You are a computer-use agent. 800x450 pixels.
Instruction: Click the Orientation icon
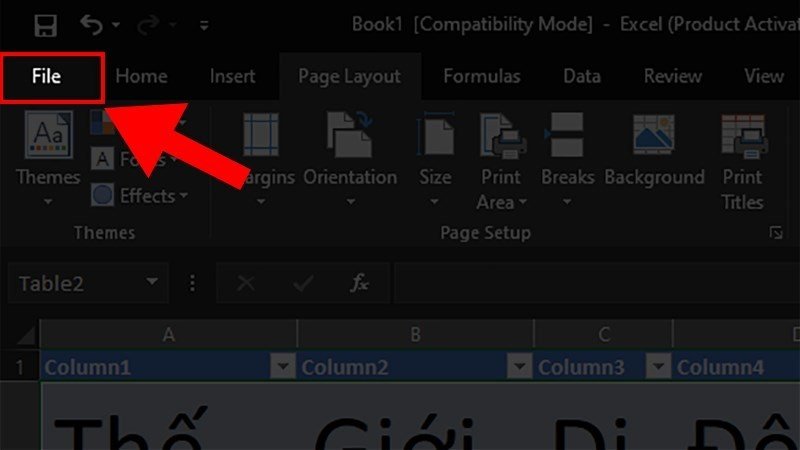click(x=349, y=135)
